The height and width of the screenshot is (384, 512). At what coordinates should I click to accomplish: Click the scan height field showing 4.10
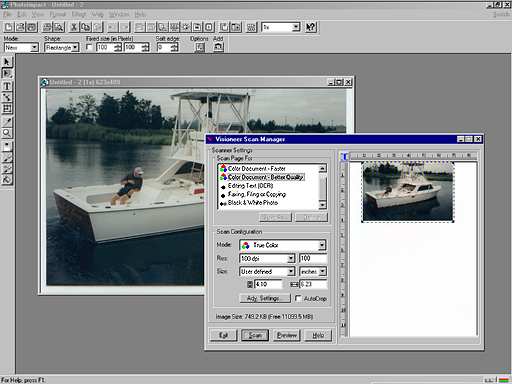[x=268, y=284]
